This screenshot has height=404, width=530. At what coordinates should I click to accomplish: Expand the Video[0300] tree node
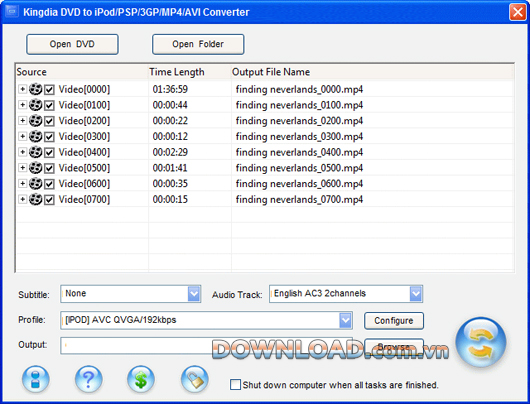click(22, 136)
